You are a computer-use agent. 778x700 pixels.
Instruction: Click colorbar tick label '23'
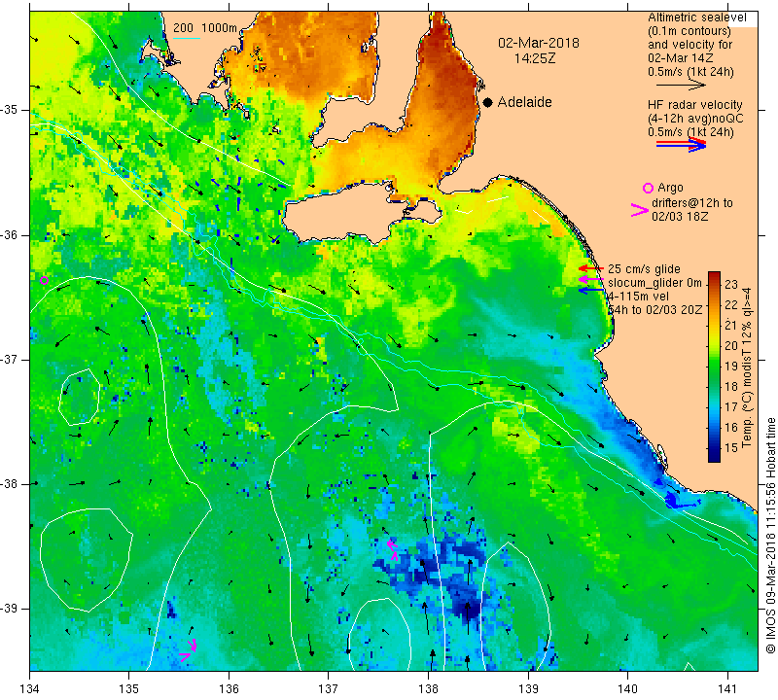click(731, 284)
